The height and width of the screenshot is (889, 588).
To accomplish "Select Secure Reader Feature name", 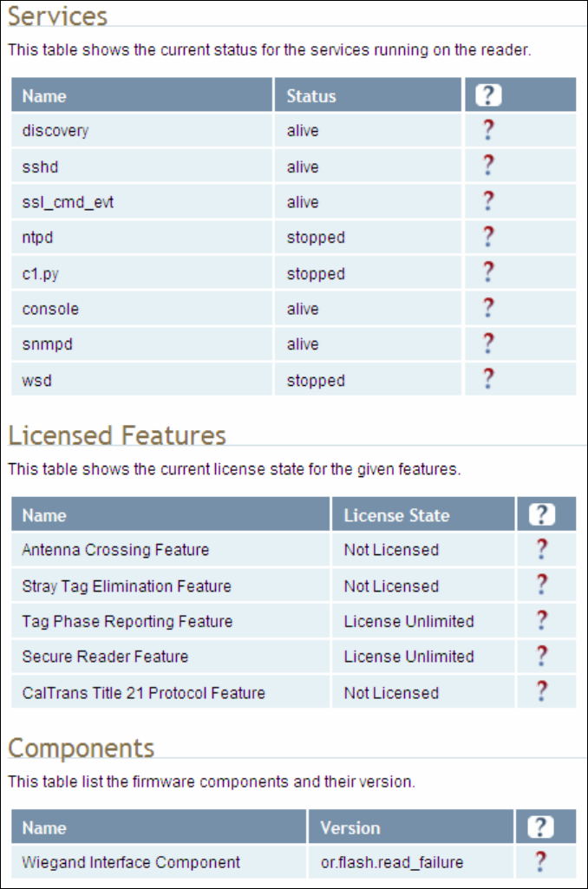I will pos(106,657).
